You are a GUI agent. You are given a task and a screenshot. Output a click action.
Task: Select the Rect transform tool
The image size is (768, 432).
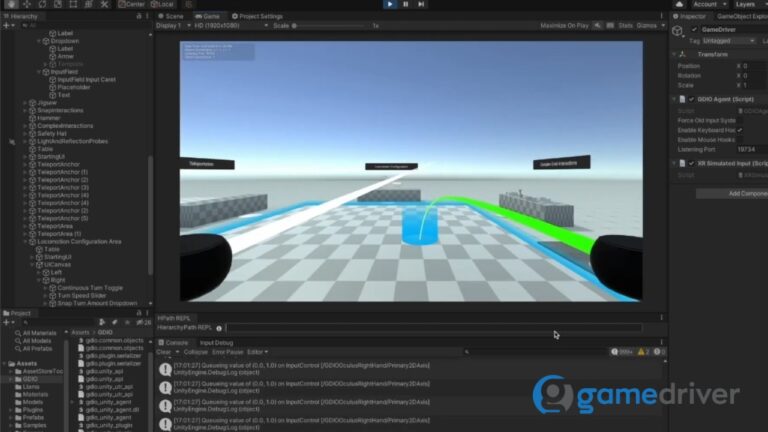tap(73, 4)
